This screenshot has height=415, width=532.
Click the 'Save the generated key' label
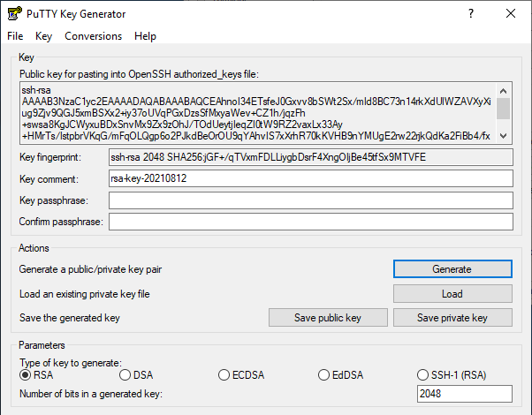(70, 318)
